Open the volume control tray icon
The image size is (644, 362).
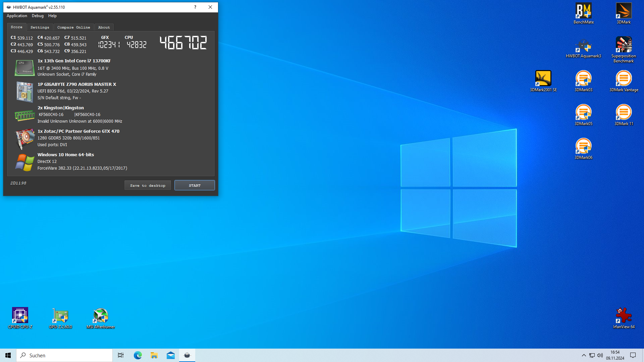click(600, 355)
